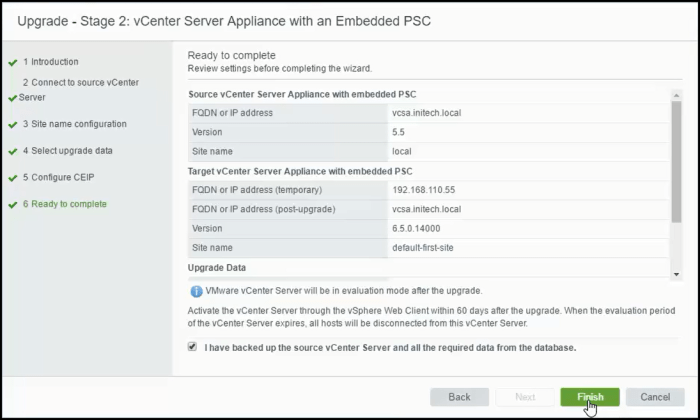
Task: Go Back to the previous wizard page
Action: (459, 397)
